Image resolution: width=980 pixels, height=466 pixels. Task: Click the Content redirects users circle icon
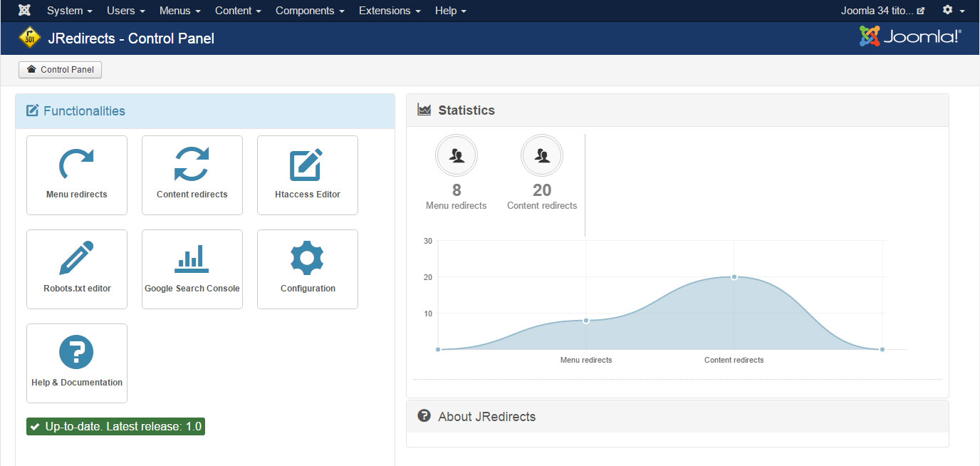tap(542, 155)
